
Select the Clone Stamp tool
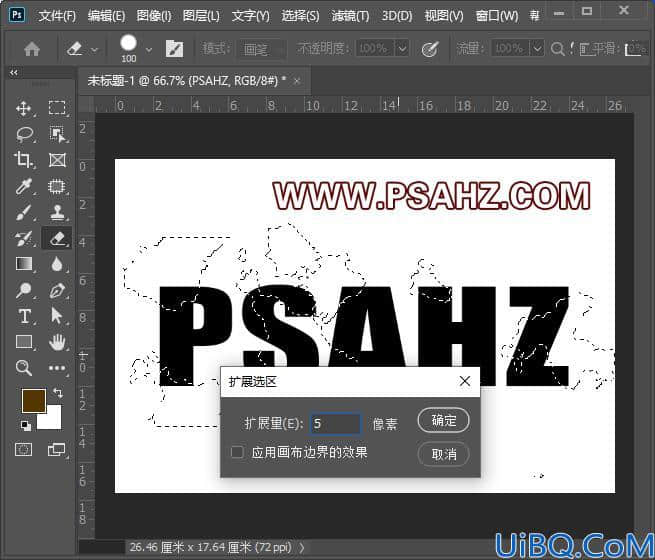[57, 213]
